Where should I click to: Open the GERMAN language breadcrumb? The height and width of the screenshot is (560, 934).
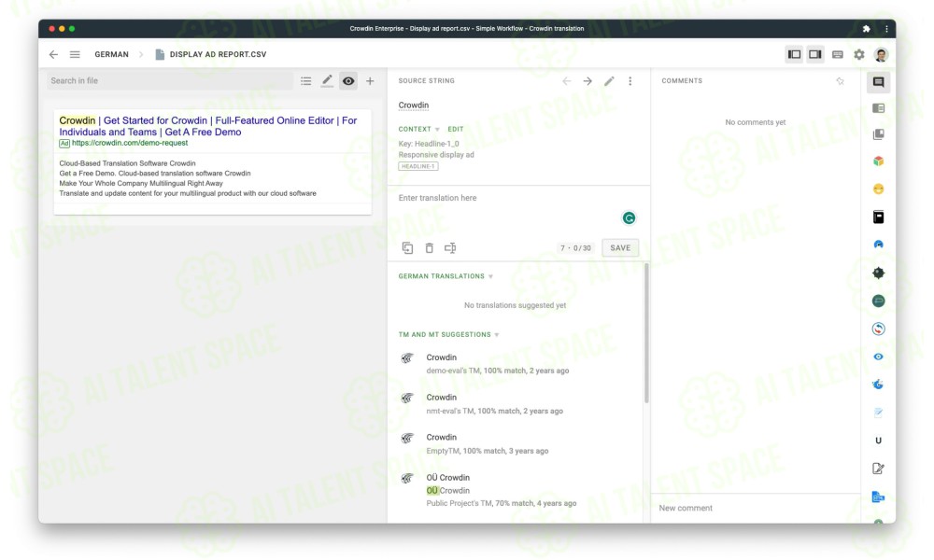111,54
